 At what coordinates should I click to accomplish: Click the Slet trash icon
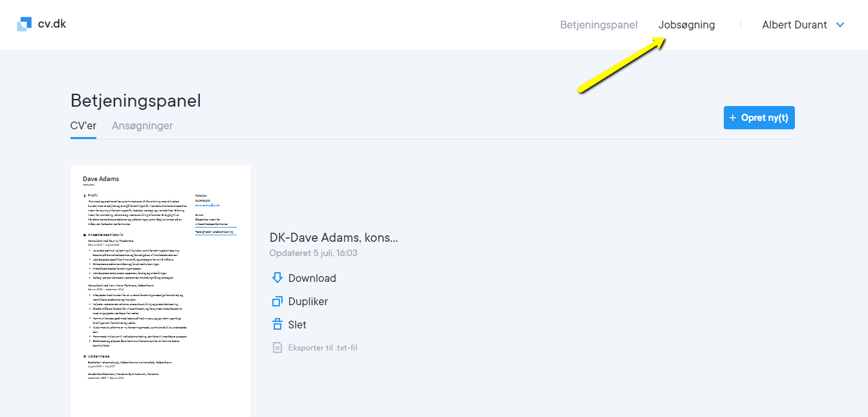(277, 325)
